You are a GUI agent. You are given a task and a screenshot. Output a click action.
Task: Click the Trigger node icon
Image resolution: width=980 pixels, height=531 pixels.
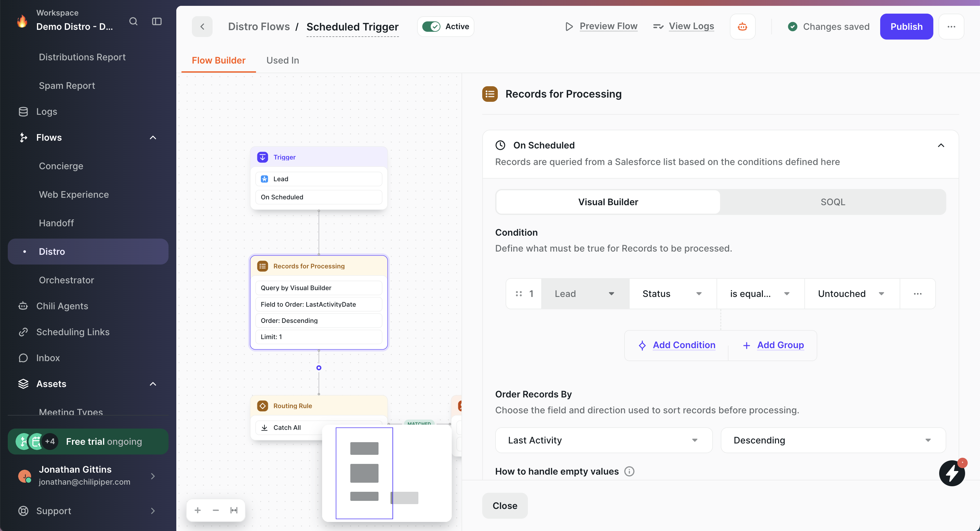(x=262, y=157)
